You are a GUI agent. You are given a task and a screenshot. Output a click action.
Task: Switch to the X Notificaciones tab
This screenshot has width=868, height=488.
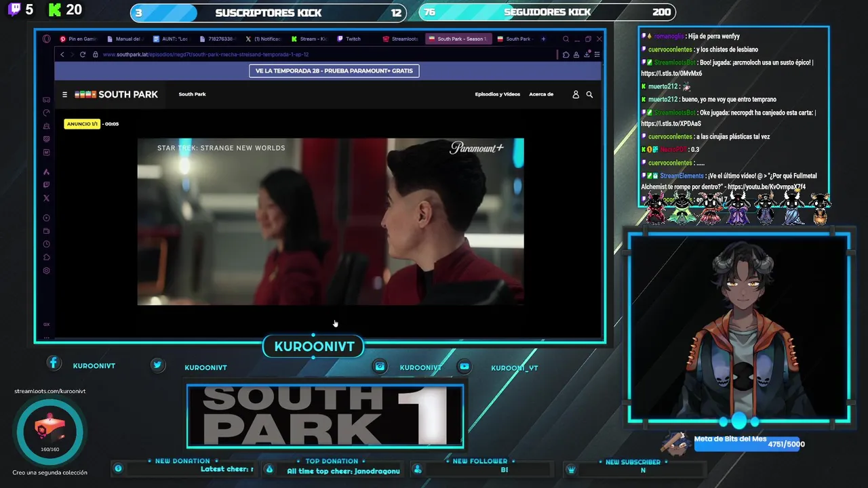(262, 39)
